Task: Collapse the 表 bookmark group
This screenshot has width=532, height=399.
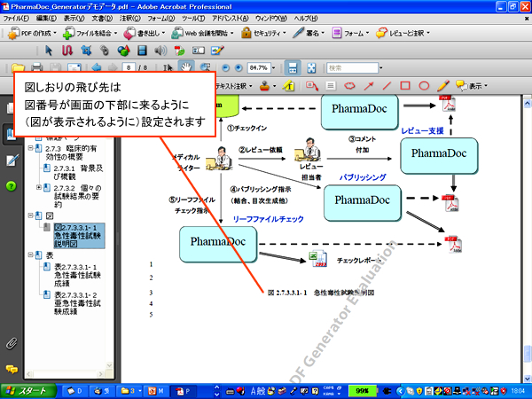Action: coord(30,254)
